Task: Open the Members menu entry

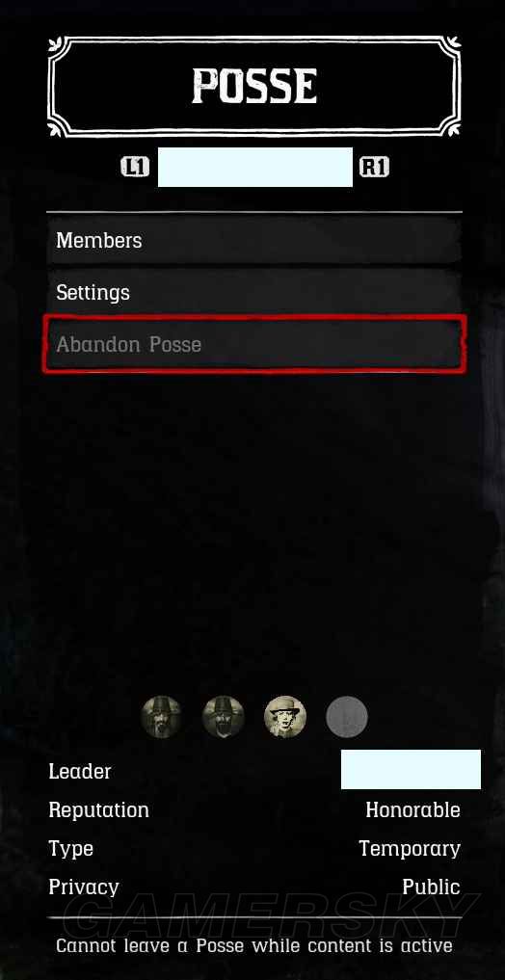Action: point(254,241)
